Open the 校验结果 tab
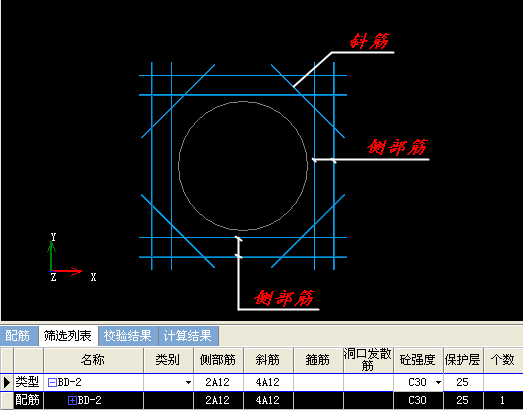The image size is (523, 410). click(x=128, y=336)
